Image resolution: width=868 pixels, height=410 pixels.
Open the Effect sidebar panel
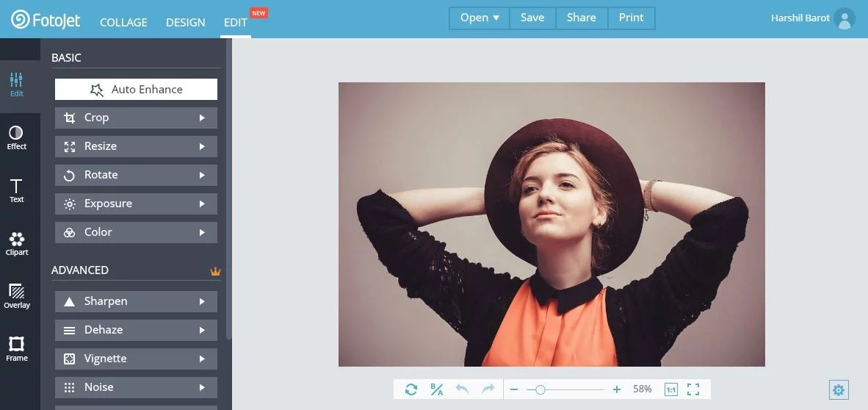pyautogui.click(x=17, y=138)
